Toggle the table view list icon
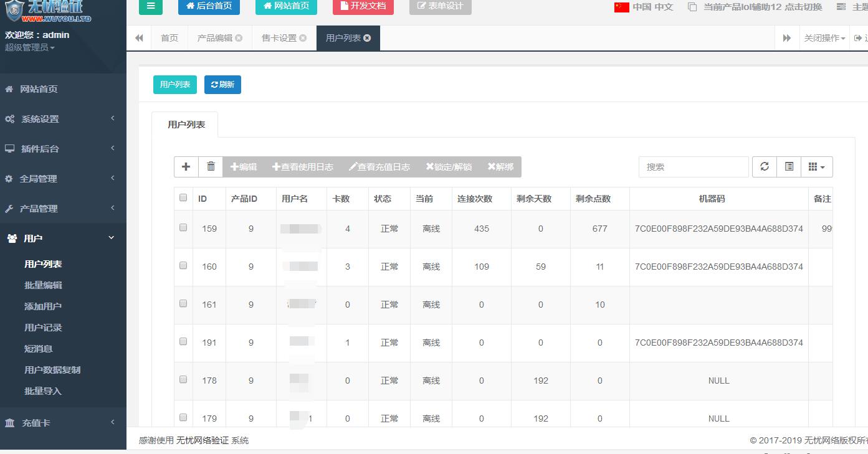 point(789,166)
